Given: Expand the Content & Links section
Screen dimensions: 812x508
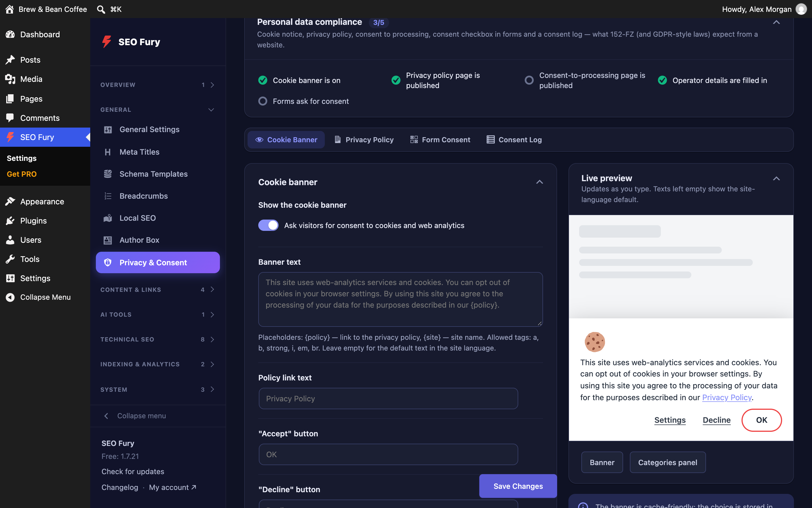Looking at the screenshot, I should pos(158,289).
